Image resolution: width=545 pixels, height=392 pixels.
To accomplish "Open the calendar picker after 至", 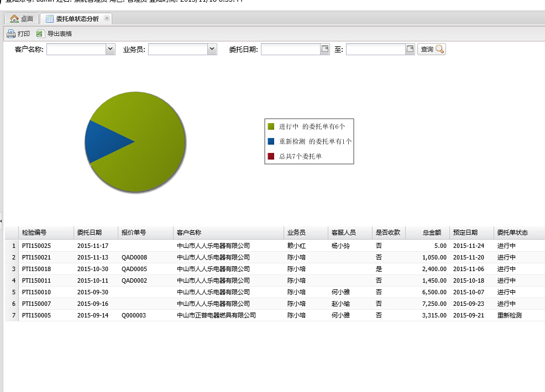I will [410, 49].
